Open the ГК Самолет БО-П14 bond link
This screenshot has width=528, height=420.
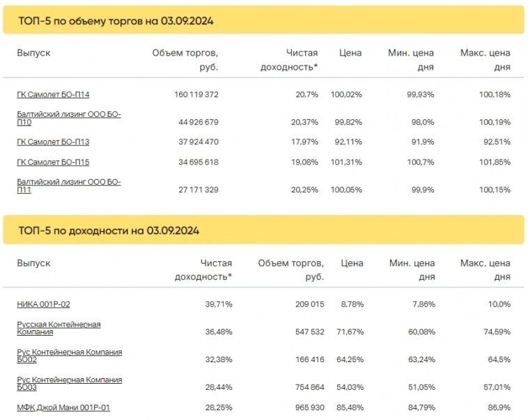click(x=53, y=94)
